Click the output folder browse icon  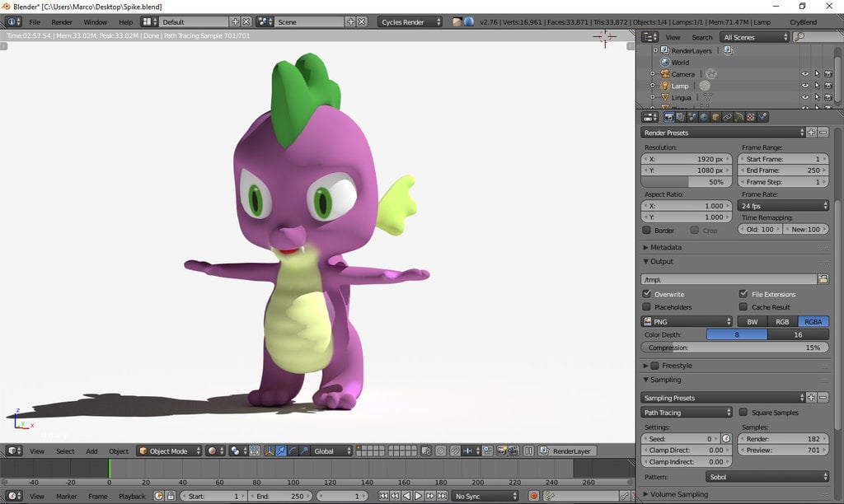(x=823, y=279)
